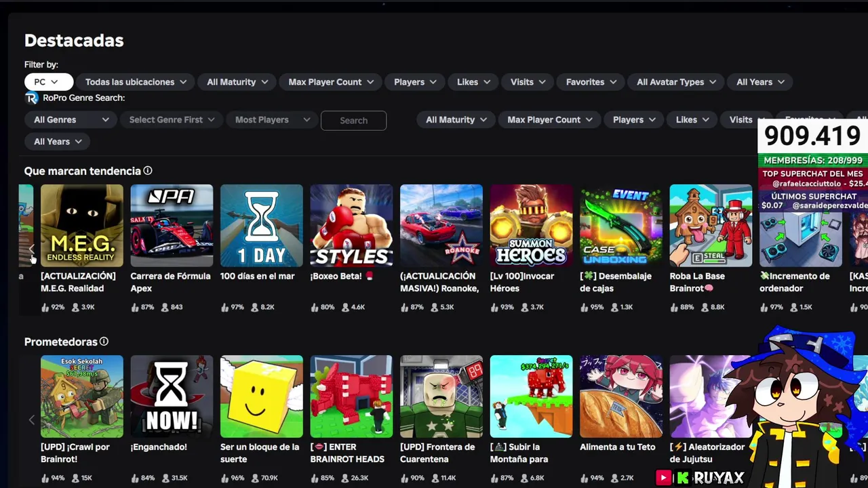
Task: Open ENTER BRAINROT HEADS thumbnail
Action: point(351,396)
